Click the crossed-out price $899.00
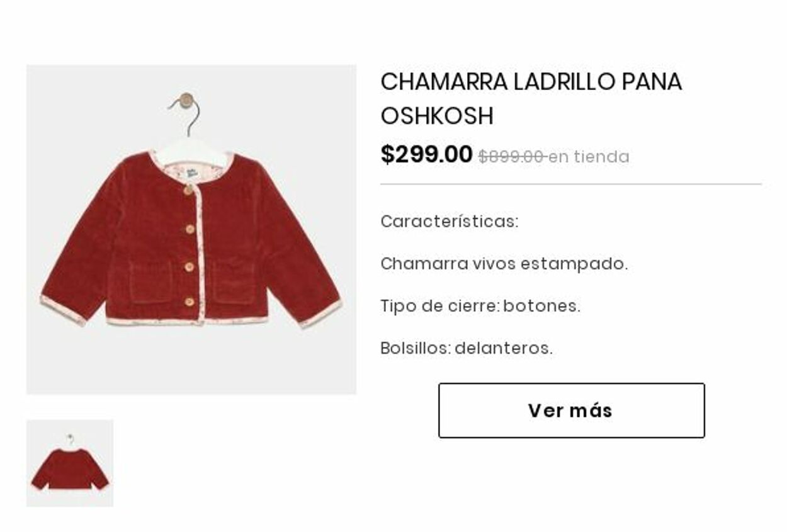Image resolution: width=787 pixels, height=532 pixels. [511, 157]
